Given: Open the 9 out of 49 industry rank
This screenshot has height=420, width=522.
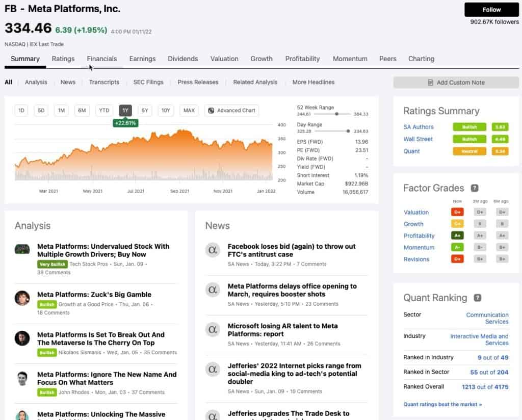Looking at the screenshot, I should tap(493, 357).
